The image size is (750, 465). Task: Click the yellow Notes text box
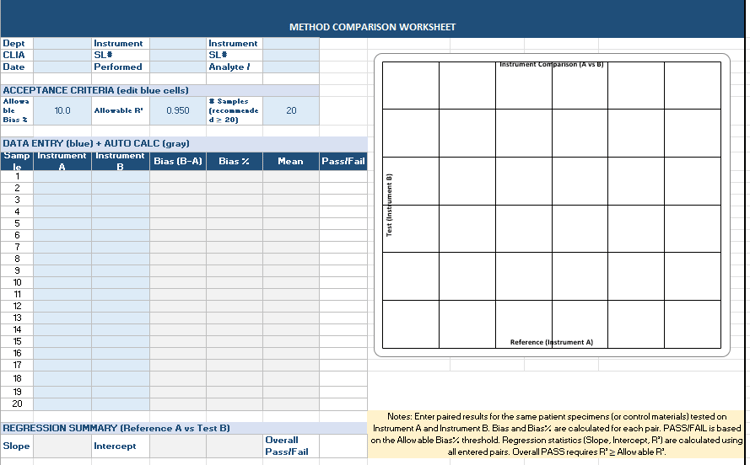tap(556, 434)
